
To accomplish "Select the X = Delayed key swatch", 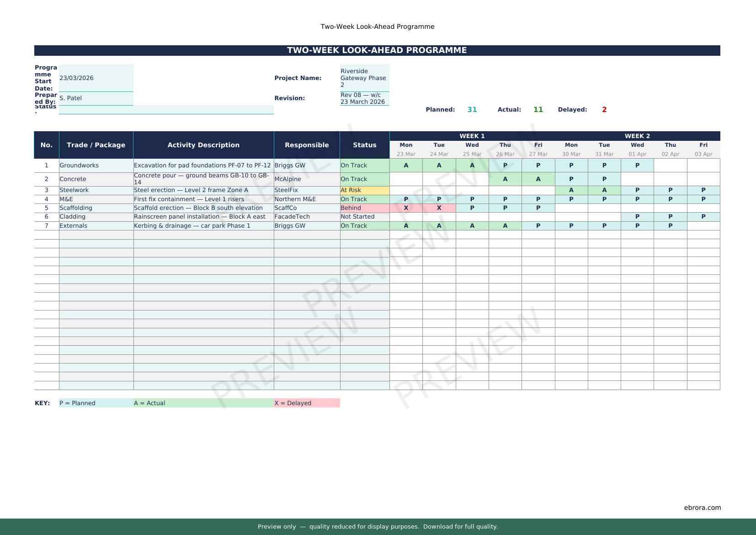I will tap(307, 403).
